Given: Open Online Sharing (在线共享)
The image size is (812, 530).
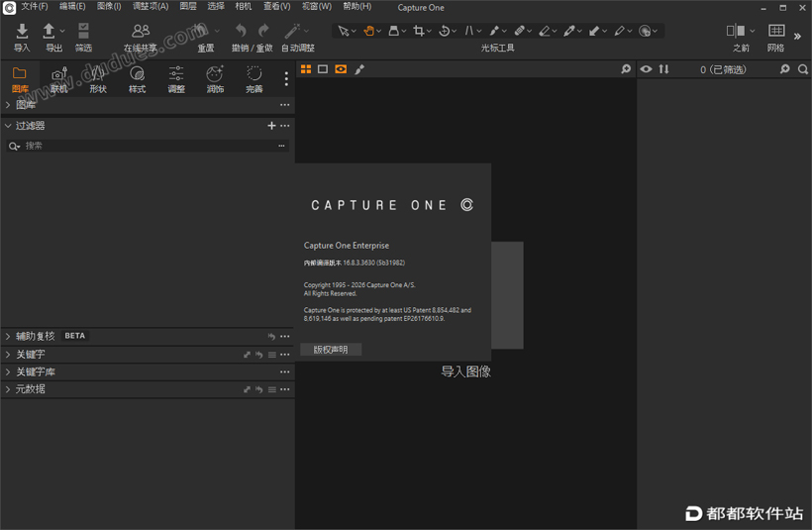Looking at the screenshot, I should pos(141,31).
